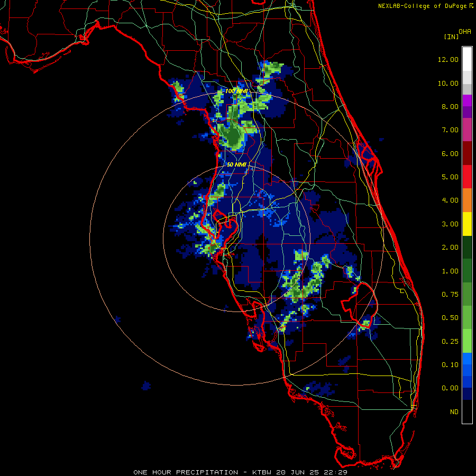Viewport: 476px width, 476px height.
Task: Pick the orange swatch in the color scale
Action: [467, 200]
